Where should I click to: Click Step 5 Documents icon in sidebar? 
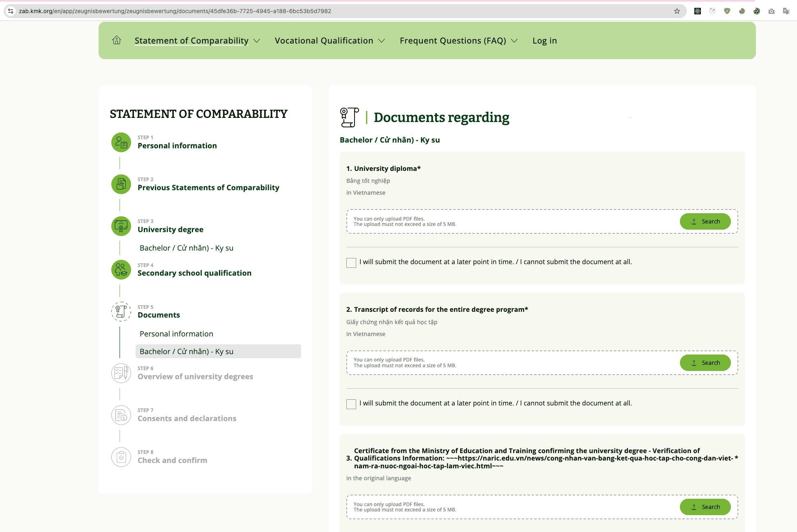(121, 311)
